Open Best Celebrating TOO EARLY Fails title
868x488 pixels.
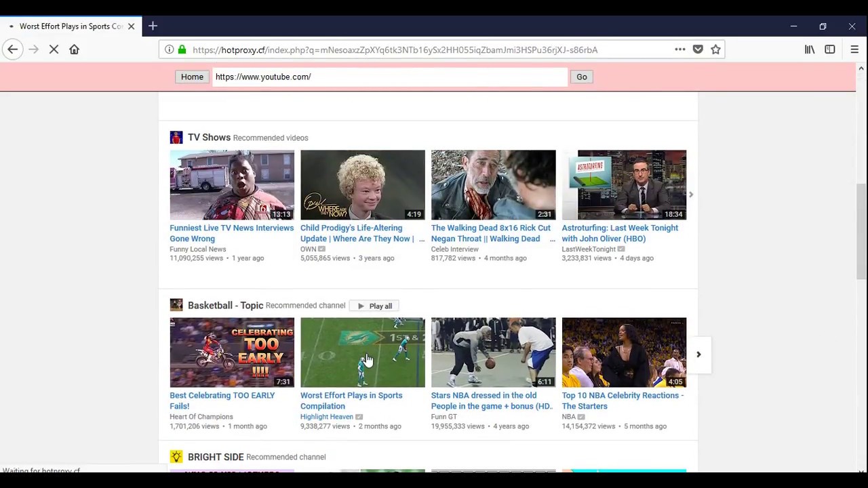coord(222,401)
